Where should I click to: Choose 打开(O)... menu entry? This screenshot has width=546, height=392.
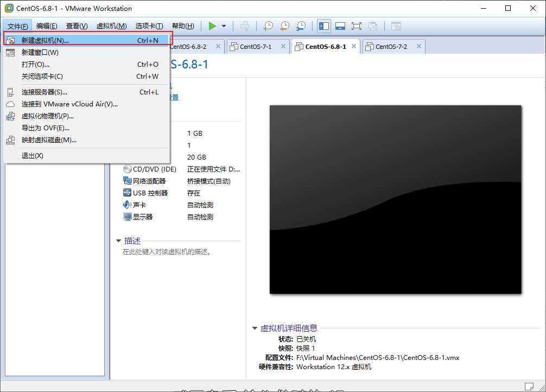click(86, 65)
